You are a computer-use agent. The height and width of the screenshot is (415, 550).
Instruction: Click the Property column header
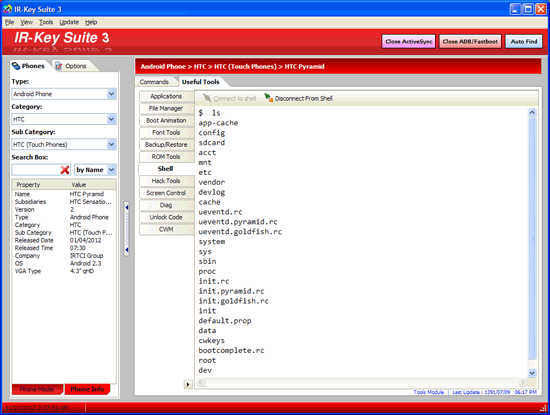(39, 185)
